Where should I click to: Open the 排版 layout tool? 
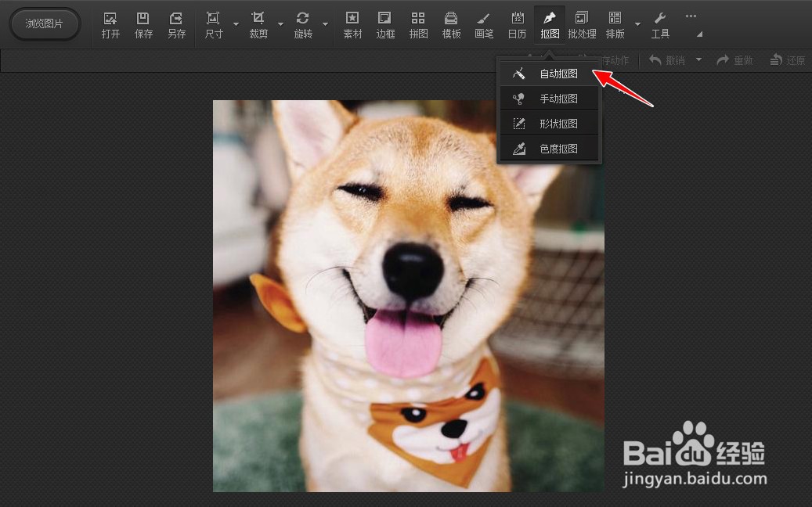615,25
